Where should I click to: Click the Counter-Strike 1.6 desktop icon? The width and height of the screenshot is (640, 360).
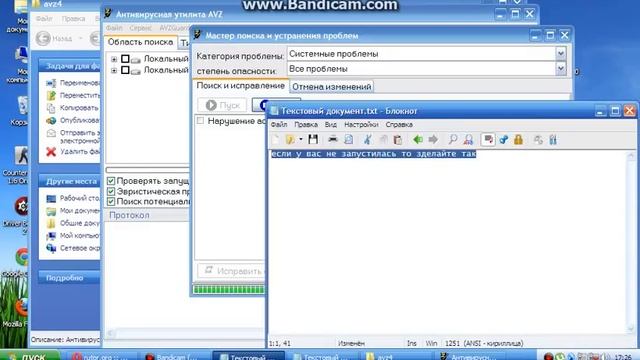21,156
